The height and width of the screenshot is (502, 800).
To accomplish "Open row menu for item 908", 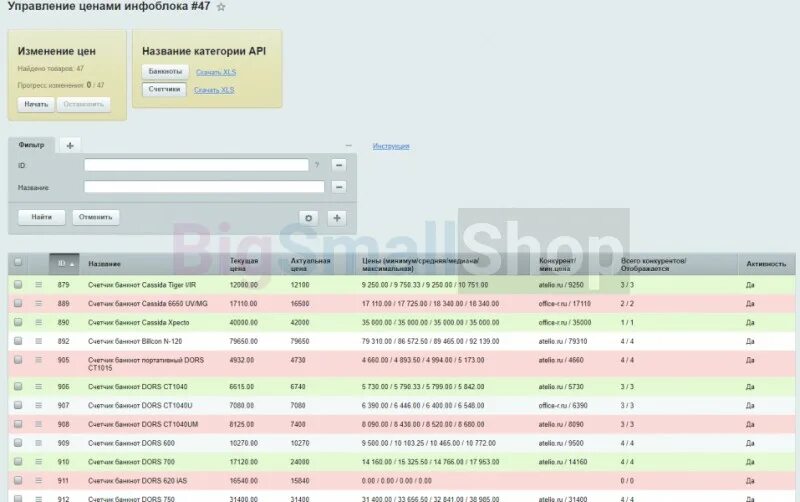I will (x=39, y=424).
